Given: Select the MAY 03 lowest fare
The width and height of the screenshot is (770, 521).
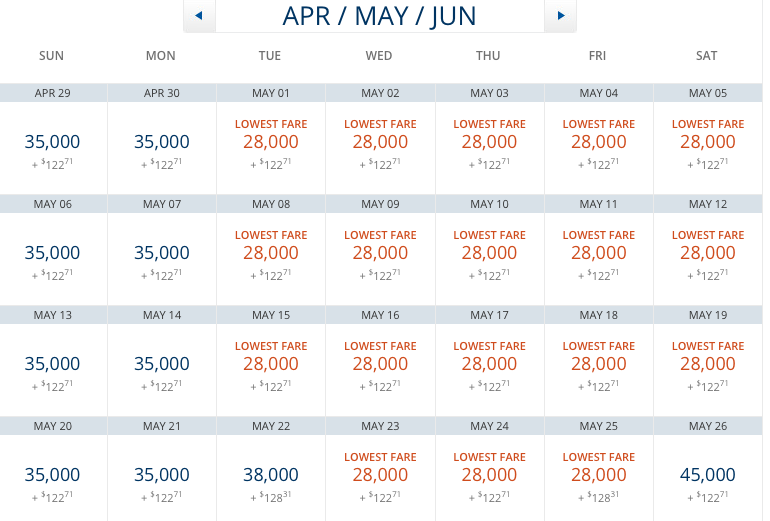Looking at the screenshot, I should (489, 142).
